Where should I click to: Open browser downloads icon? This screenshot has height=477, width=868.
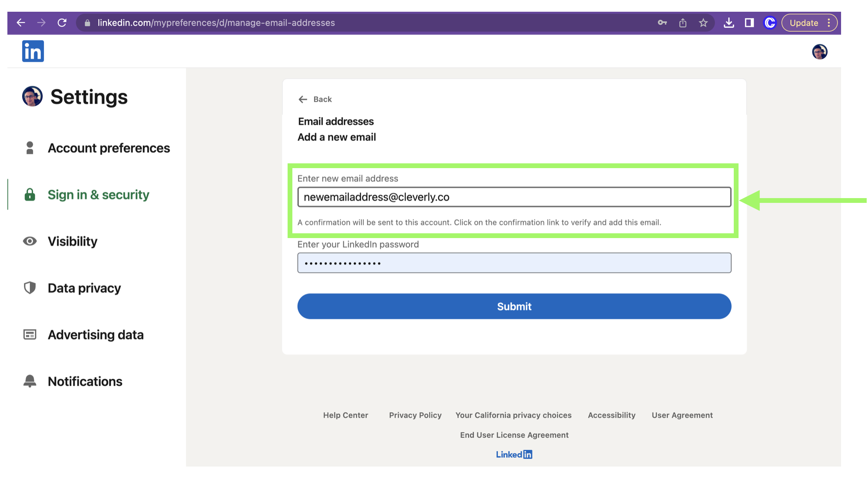pos(729,23)
